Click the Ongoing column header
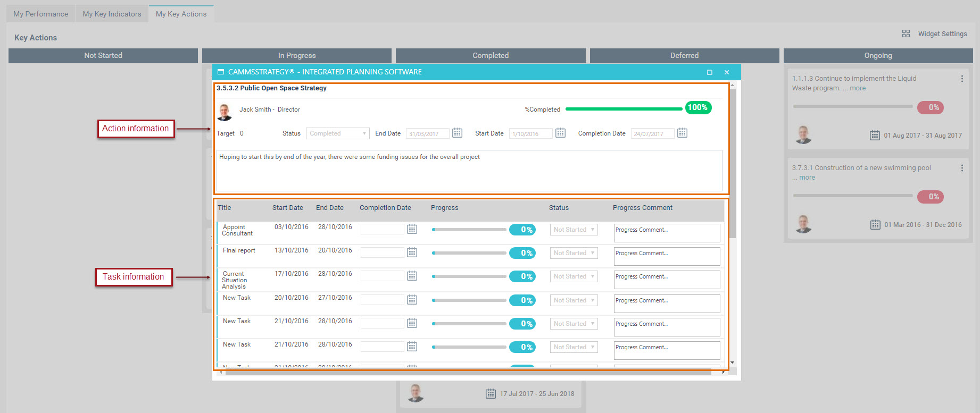Viewport: 980px width, 413px height. click(878, 55)
